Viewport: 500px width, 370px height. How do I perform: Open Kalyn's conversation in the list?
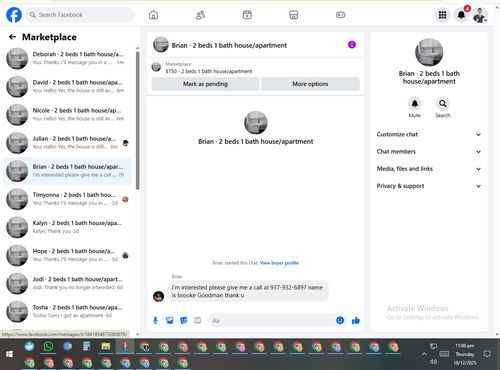(67, 227)
